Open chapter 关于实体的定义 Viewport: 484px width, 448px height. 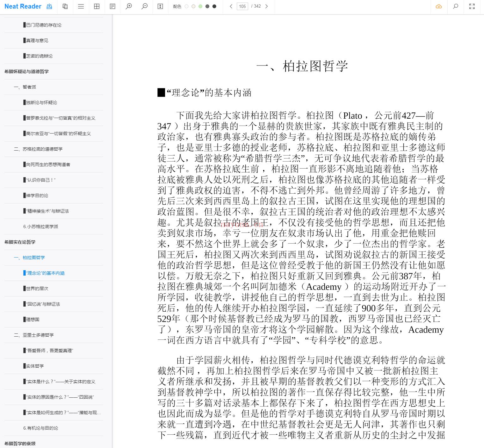click(x=59, y=382)
